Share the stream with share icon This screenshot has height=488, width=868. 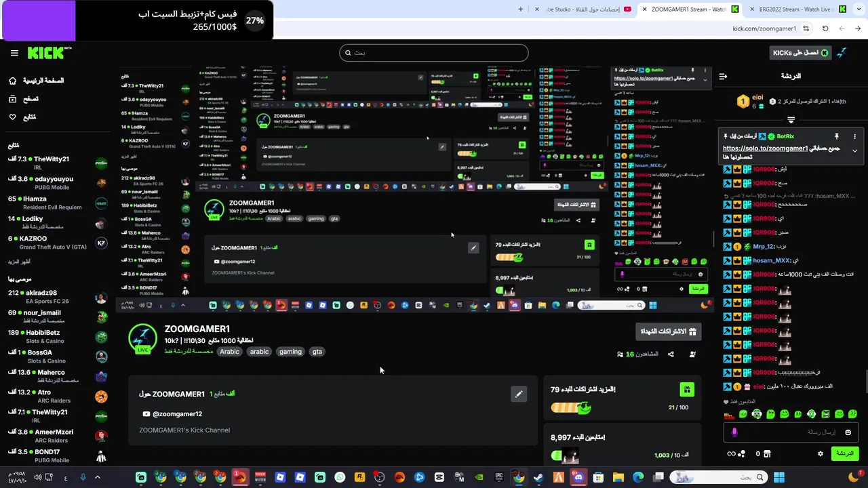pyautogui.click(x=671, y=354)
